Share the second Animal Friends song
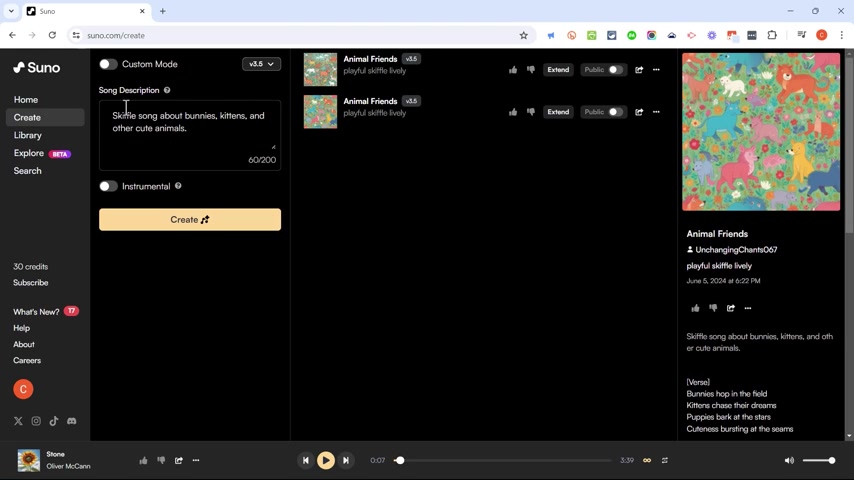854x480 pixels. click(x=639, y=112)
